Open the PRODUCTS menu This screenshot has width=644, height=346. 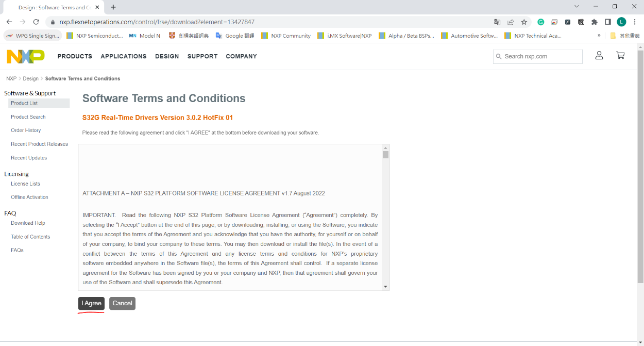(x=75, y=56)
